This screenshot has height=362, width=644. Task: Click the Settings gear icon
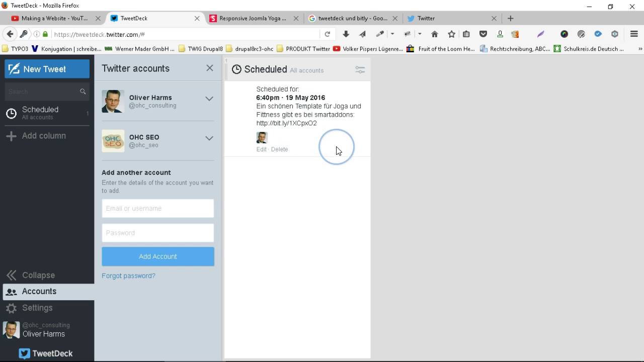11,308
